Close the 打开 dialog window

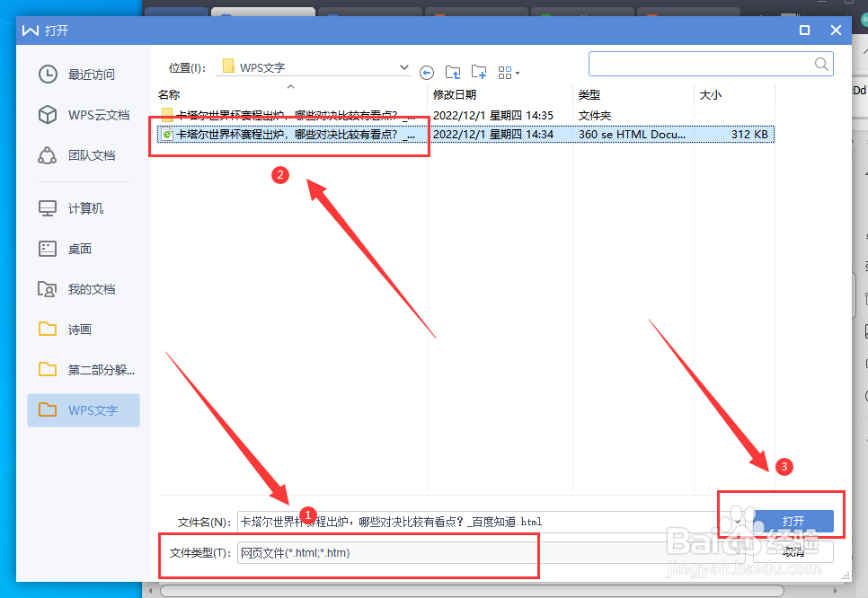point(836,30)
